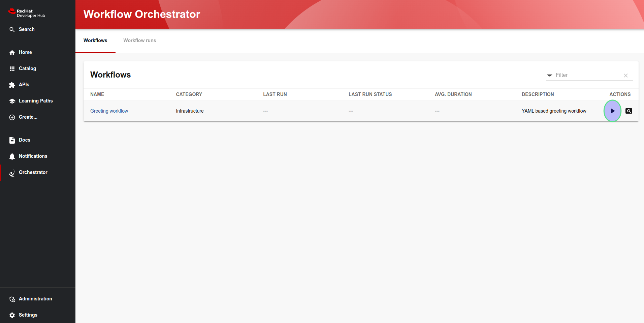
Task: View Greeting workflow details via magnifier icon
Action: pyautogui.click(x=629, y=111)
